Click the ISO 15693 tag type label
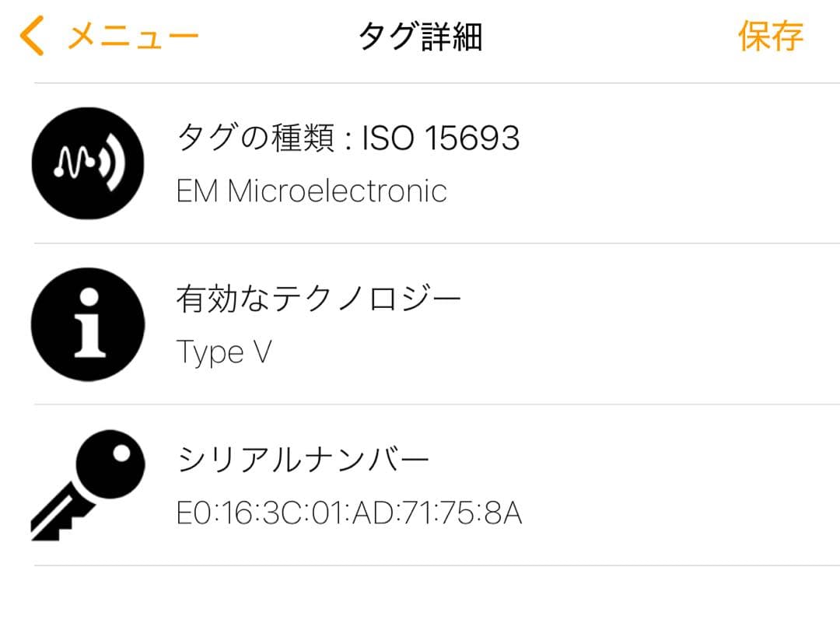 pyautogui.click(x=439, y=138)
